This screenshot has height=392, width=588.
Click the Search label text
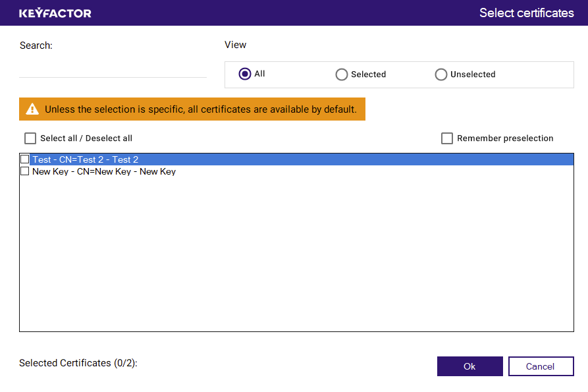click(36, 45)
